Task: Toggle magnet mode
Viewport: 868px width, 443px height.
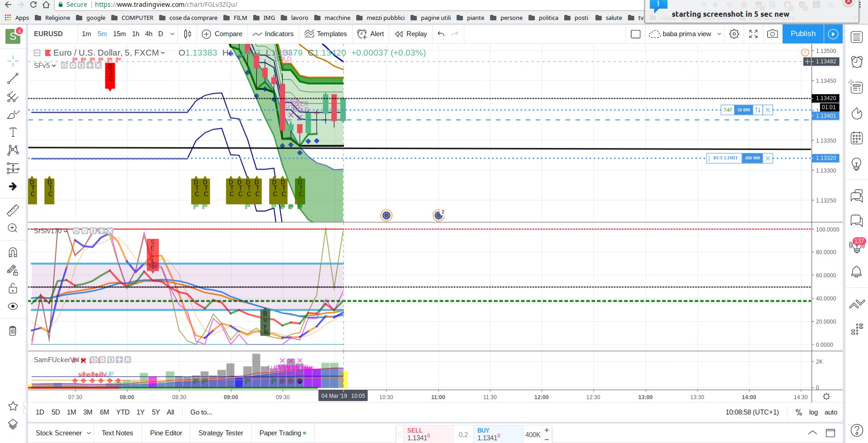Action: (13, 252)
